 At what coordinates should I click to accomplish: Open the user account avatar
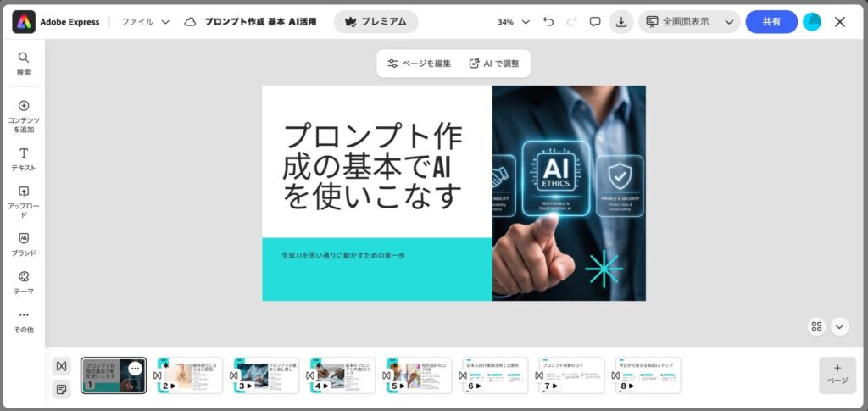(812, 22)
